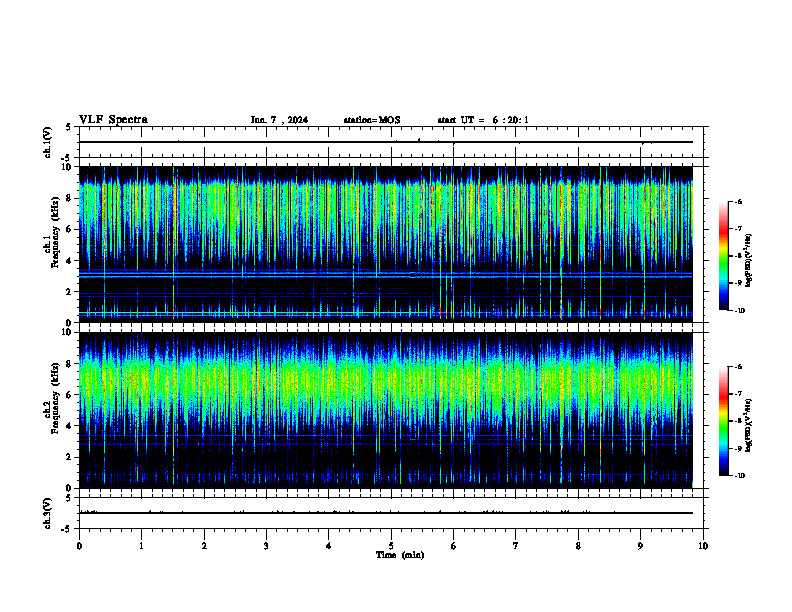Click time axis tick label "6"
The image size is (792, 612).
click(x=454, y=546)
